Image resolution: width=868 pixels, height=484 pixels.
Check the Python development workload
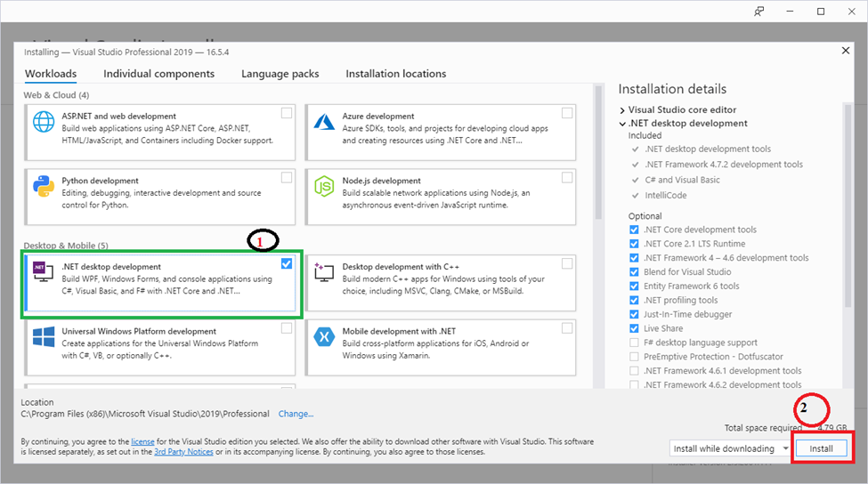[286, 178]
